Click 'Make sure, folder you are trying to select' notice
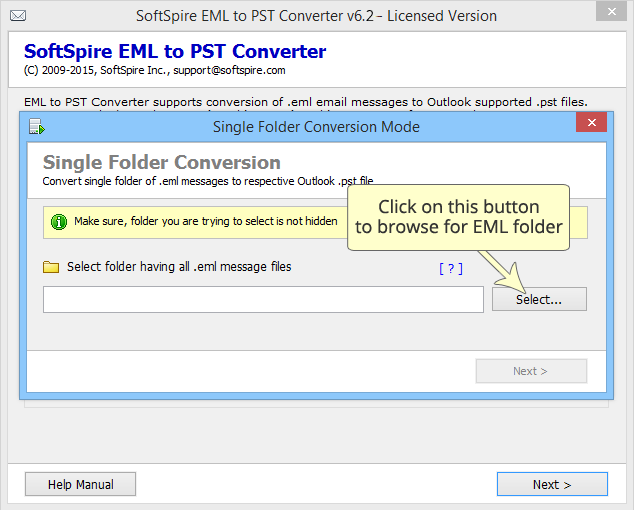 click(205, 221)
